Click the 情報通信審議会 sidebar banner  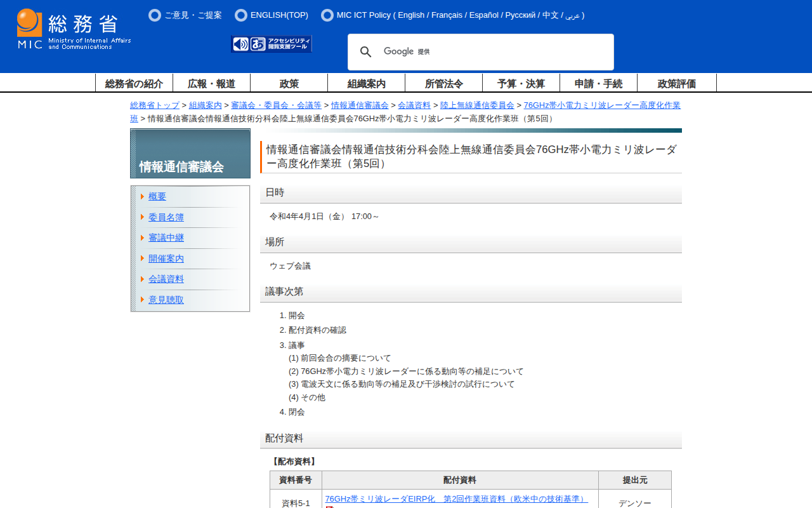190,154
